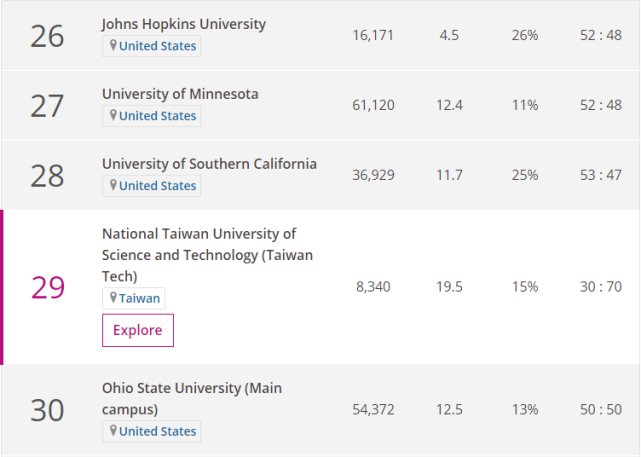Click location pin icon under Ohio State
Viewport: 641px width, 457px height.
click(113, 431)
